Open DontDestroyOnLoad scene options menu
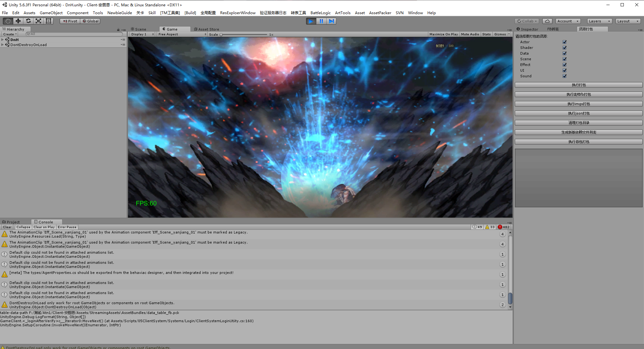This screenshot has height=349, width=644. click(x=123, y=45)
